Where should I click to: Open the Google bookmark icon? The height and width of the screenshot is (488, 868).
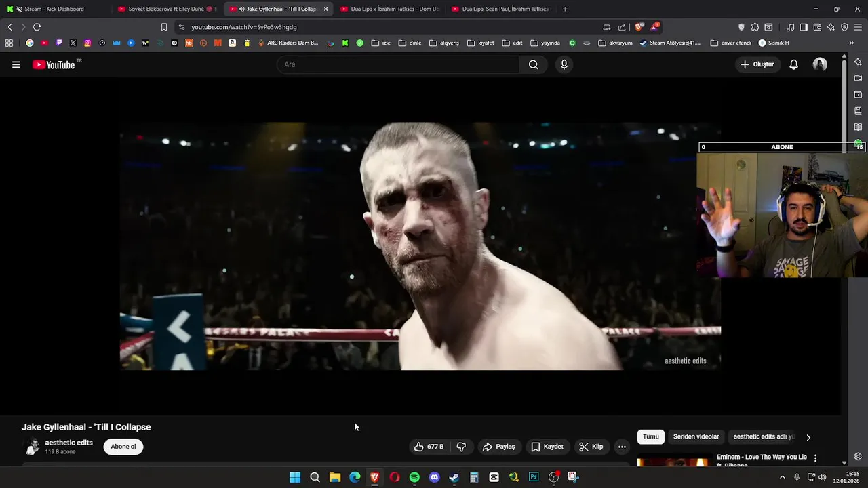click(x=30, y=43)
